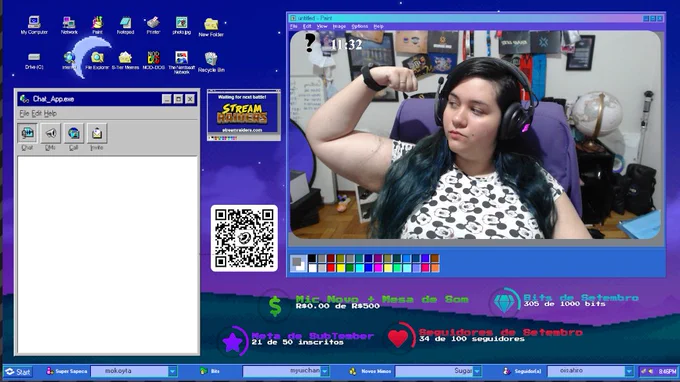Open the View menu in Paint

pyautogui.click(x=322, y=26)
